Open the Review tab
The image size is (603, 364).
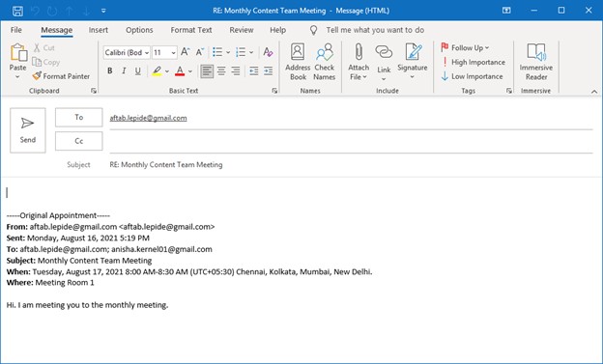click(x=242, y=30)
